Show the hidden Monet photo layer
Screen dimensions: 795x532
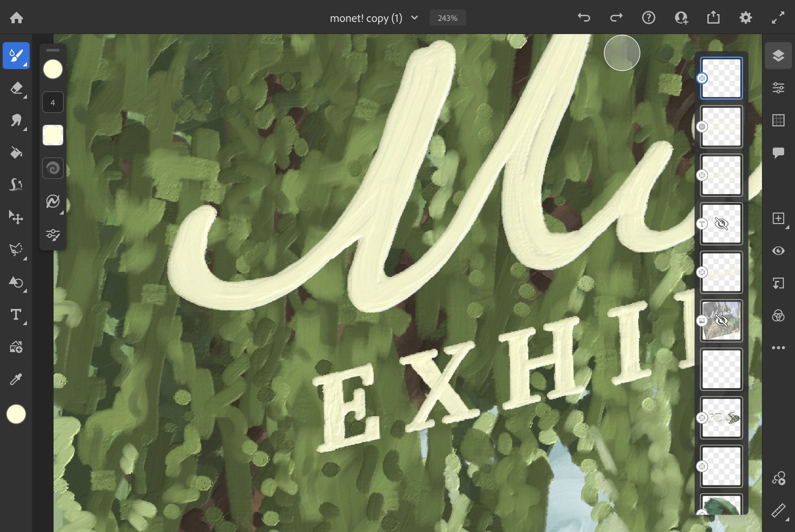pyautogui.click(x=721, y=321)
